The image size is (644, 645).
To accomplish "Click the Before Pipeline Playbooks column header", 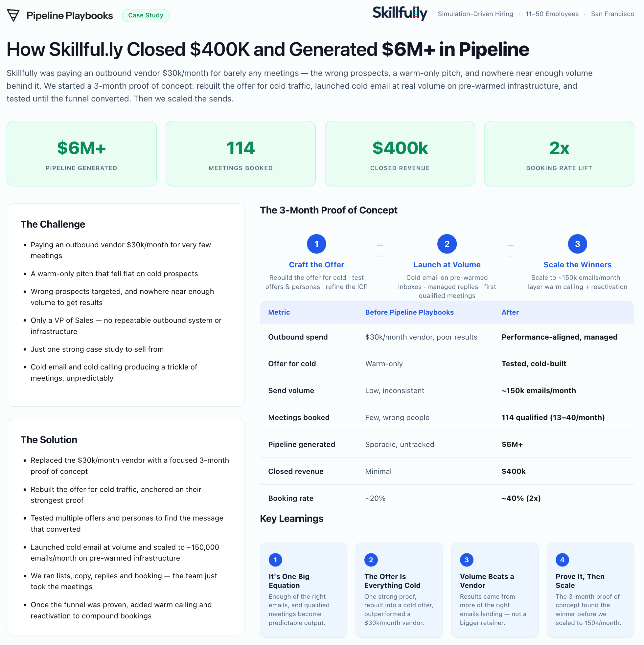I will [x=409, y=312].
